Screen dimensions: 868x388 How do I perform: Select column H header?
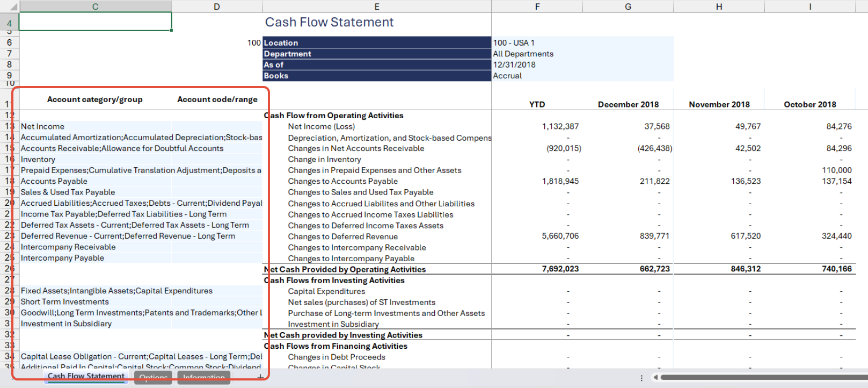coord(719,6)
